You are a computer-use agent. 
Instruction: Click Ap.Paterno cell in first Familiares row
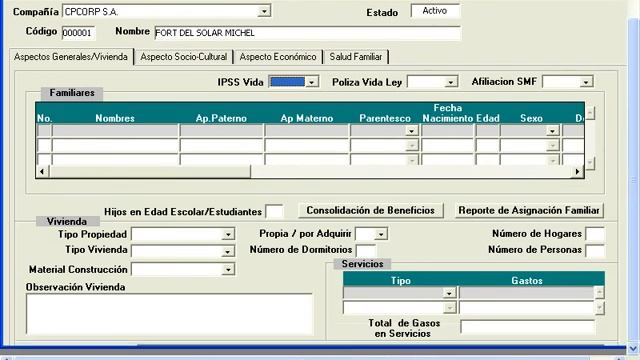point(222,131)
